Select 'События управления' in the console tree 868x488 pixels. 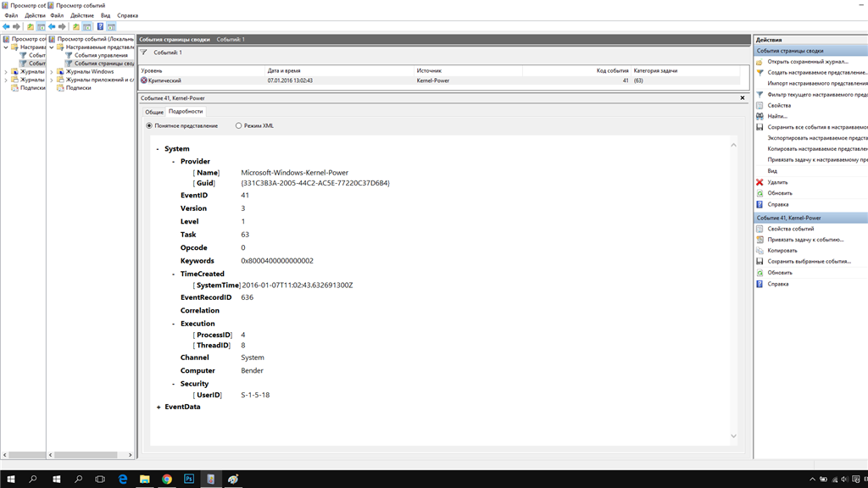(x=101, y=55)
